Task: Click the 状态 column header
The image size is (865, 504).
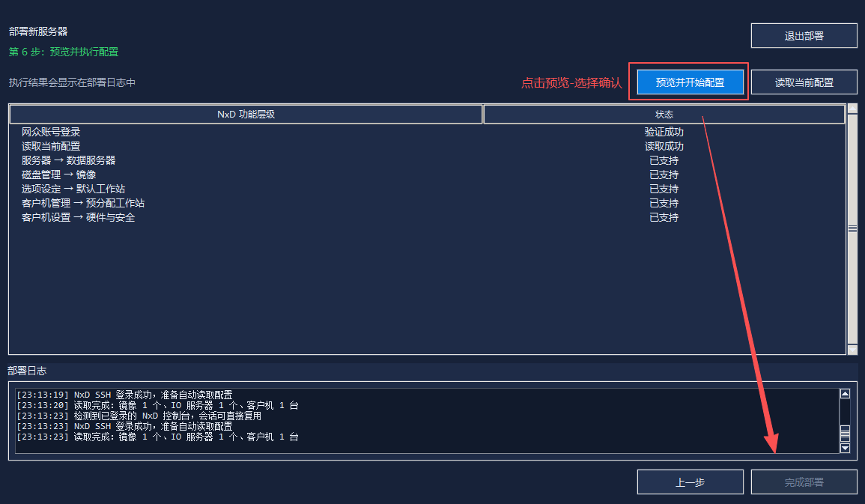Action: tap(664, 114)
